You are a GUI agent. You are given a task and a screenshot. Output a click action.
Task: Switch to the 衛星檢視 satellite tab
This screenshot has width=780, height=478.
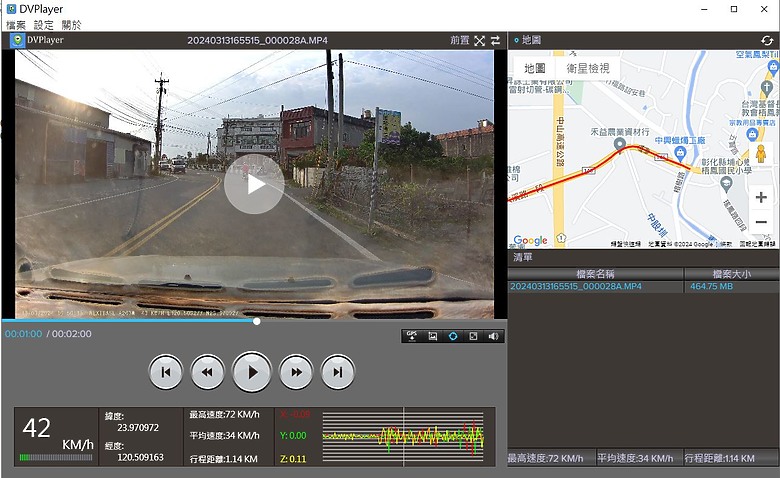click(x=588, y=68)
